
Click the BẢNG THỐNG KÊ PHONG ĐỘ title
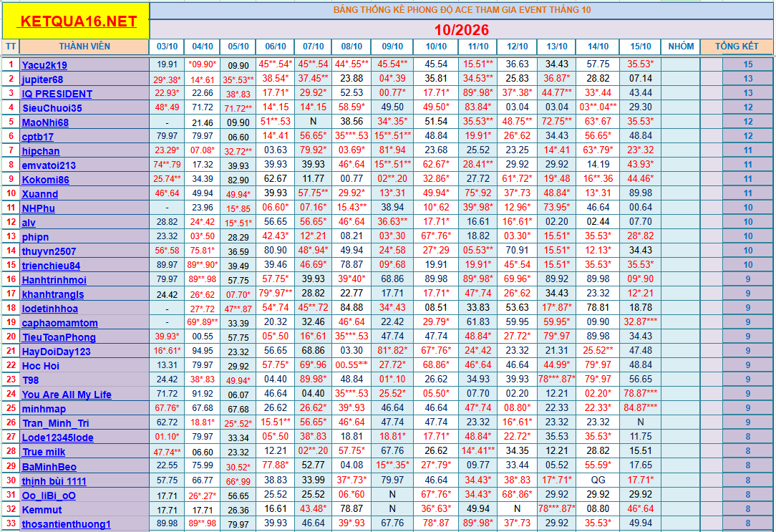click(x=461, y=10)
